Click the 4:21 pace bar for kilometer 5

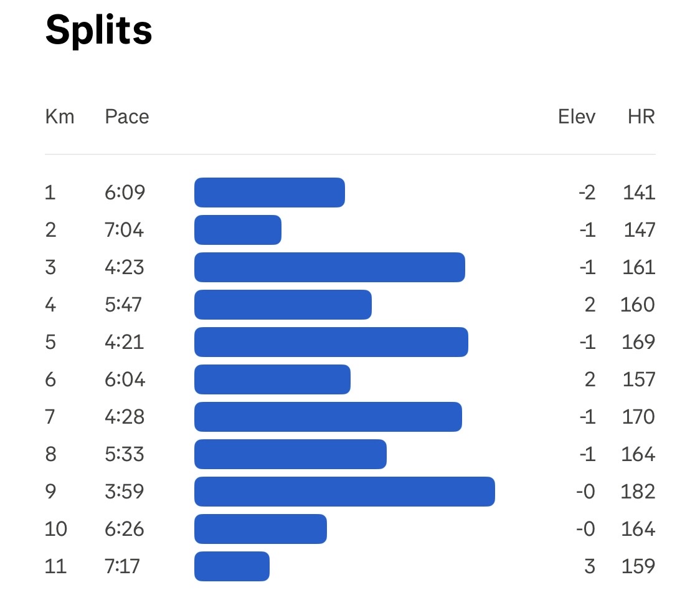point(331,342)
